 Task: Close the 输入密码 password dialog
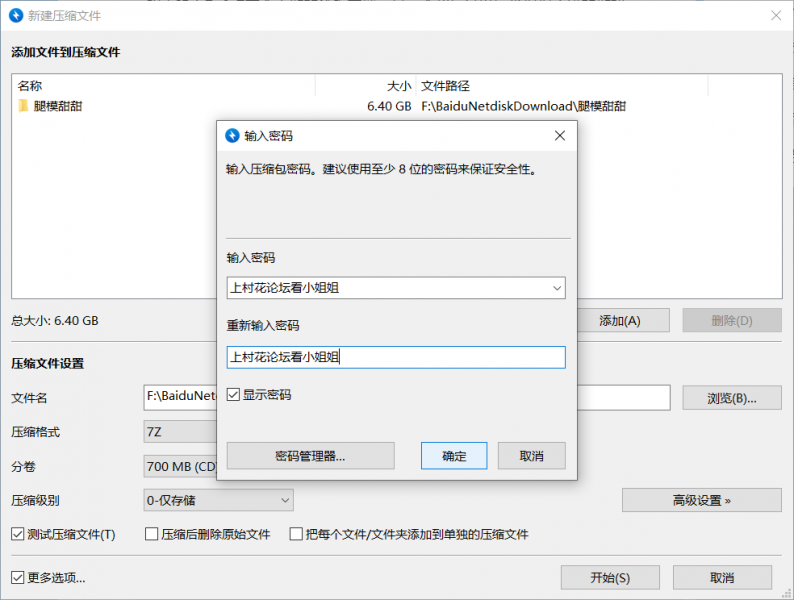(x=559, y=136)
